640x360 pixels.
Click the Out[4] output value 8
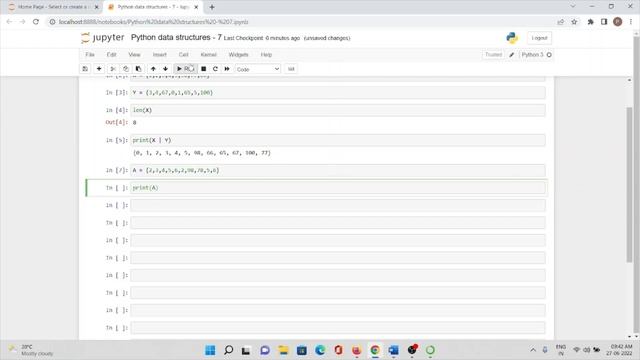[x=134, y=122]
